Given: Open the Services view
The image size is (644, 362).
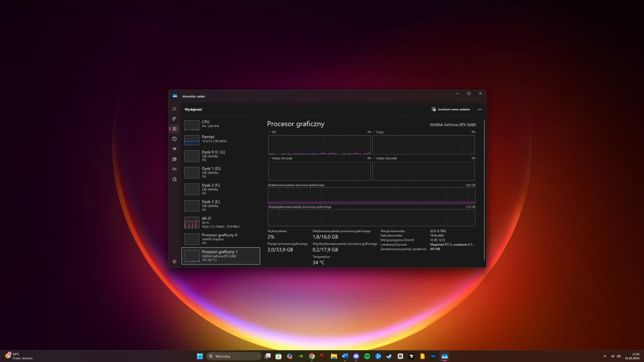Looking at the screenshot, I should pyautogui.click(x=174, y=179).
